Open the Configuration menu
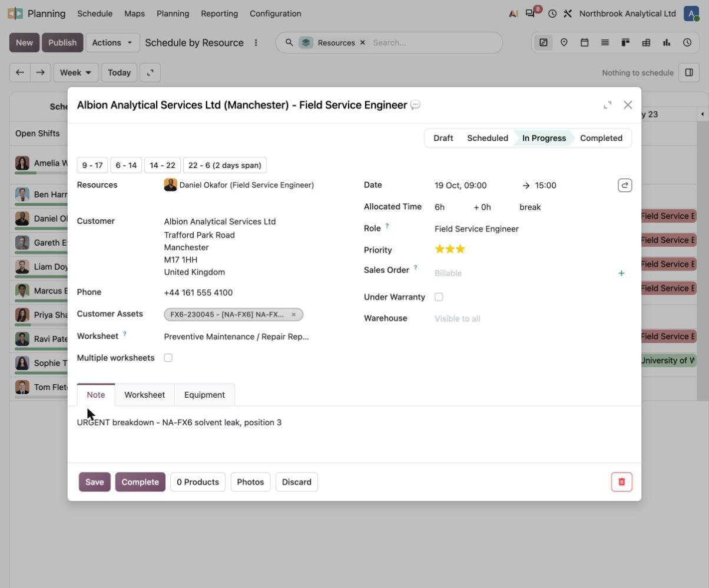This screenshot has width=709, height=588. click(x=276, y=14)
